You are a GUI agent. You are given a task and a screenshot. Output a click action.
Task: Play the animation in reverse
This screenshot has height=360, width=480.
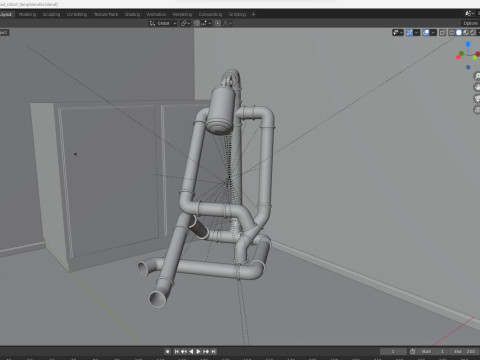(x=191, y=351)
